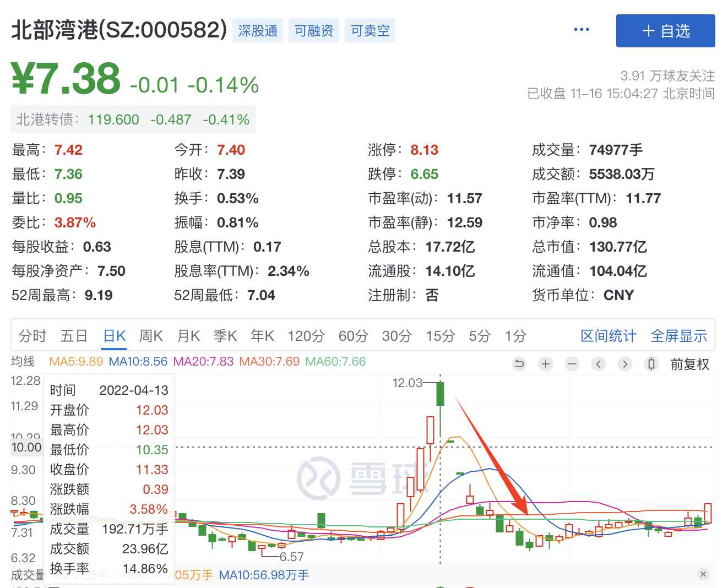This screenshot has width=728, height=588.
Task: Open the three-dot more options menu
Action: [581, 30]
